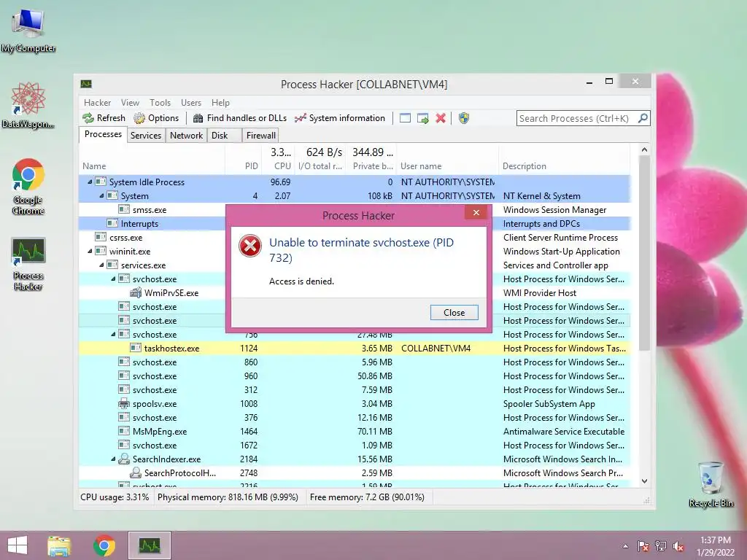Close error dialog with red X

tap(476, 213)
